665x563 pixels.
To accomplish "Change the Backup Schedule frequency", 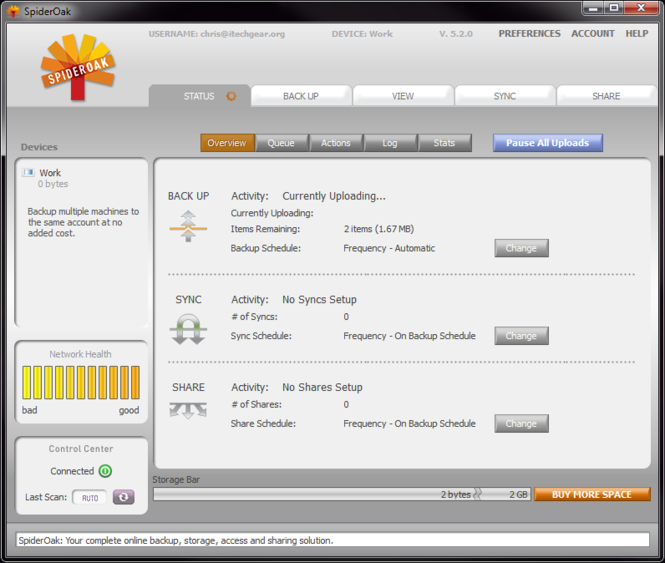I will pyautogui.click(x=521, y=248).
